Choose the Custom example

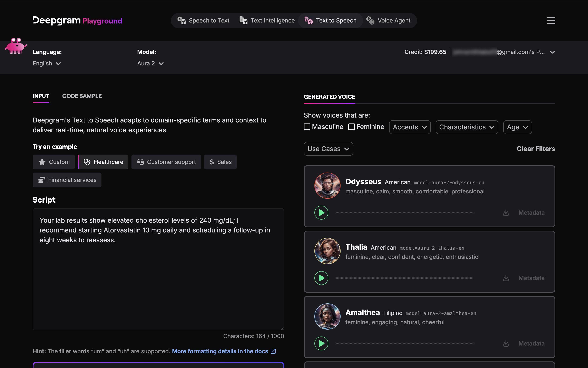click(x=54, y=162)
